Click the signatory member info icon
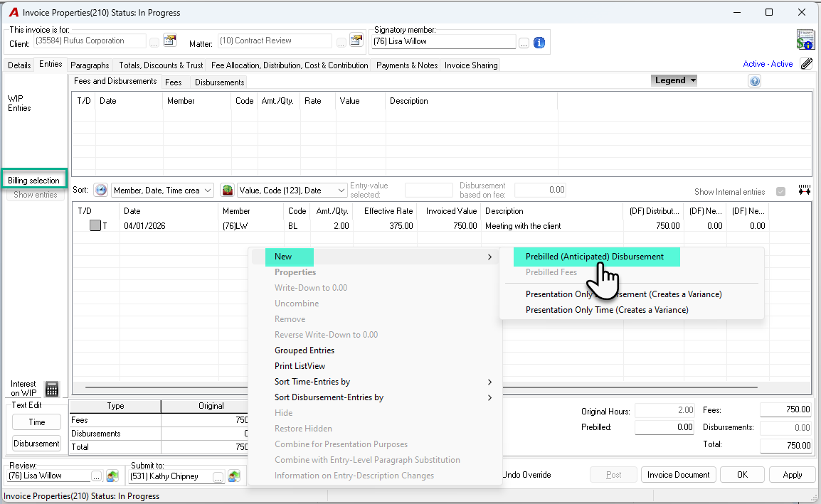Image resolution: width=821 pixels, height=504 pixels. point(539,43)
